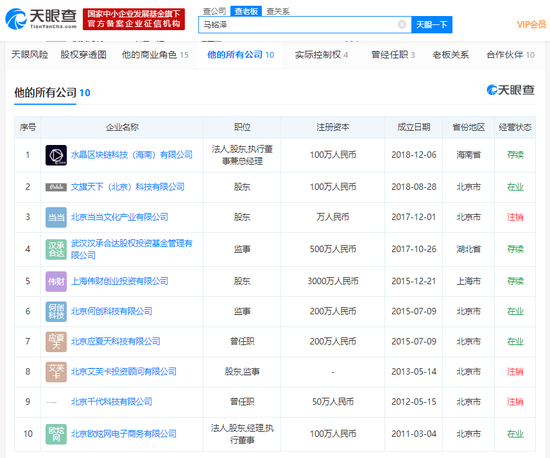Open 北京欧炫网电子商务有限公司 link
This screenshot has width=550, height=458.
[124, 434]
